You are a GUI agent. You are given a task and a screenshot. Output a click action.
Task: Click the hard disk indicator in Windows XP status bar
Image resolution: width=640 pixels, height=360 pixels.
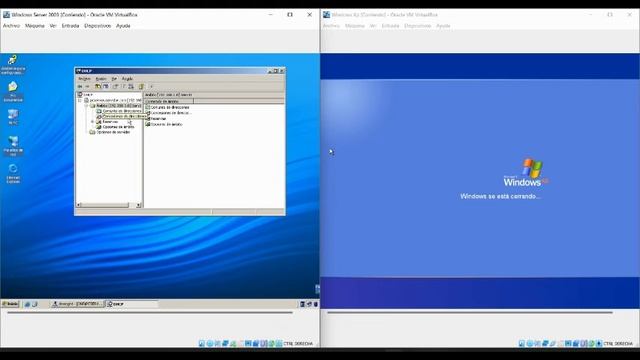522,344
